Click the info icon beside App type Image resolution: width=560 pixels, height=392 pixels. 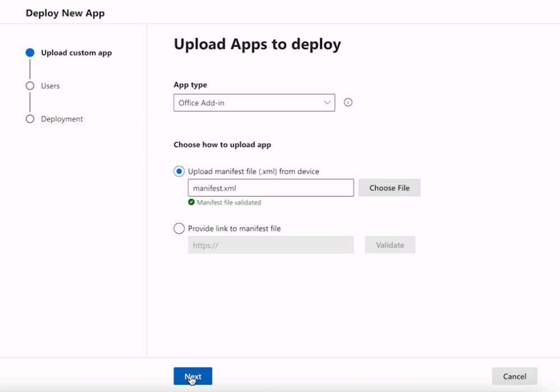(348, 102)
